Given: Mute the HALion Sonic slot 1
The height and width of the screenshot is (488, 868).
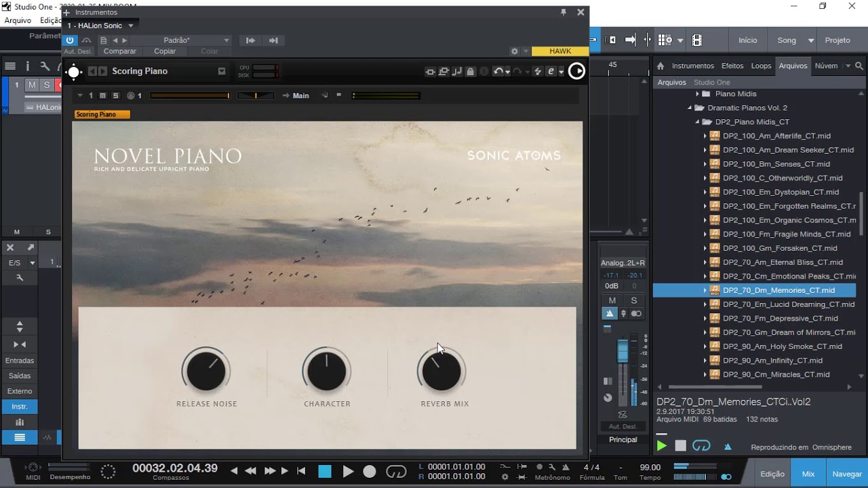Looking at the screenshot, I should click(x=102, y=96).
